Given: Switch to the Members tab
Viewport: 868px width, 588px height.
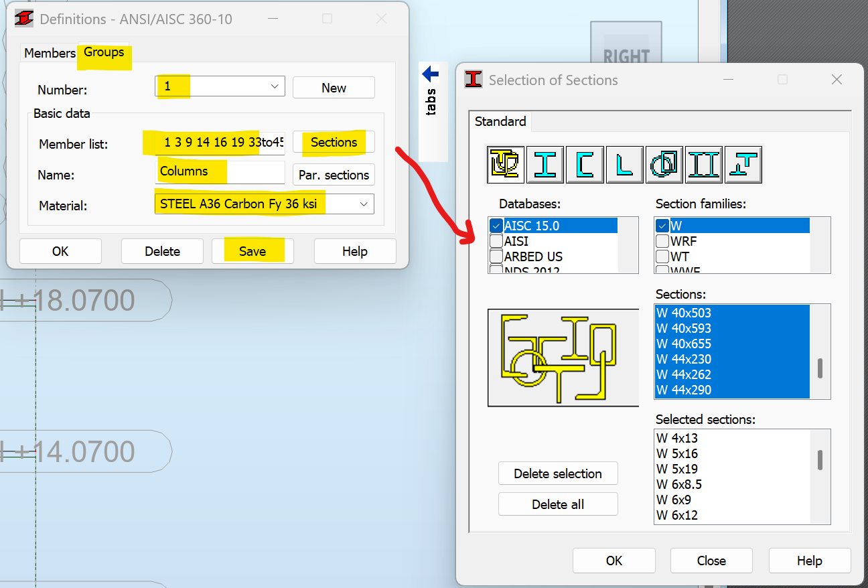Looking at the screenshot, I should [x=50, y=53].
